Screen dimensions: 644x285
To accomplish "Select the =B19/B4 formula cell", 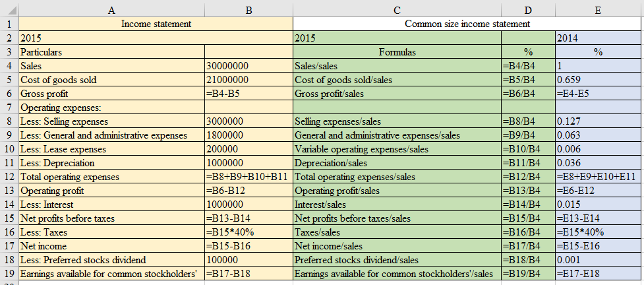I will (527, 274).
